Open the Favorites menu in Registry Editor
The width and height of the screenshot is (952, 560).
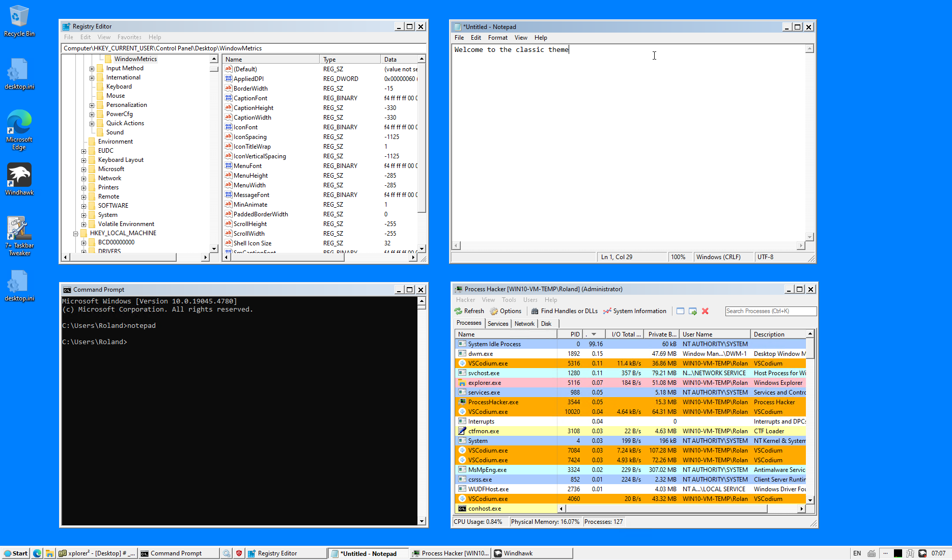[x=129, y=37]
